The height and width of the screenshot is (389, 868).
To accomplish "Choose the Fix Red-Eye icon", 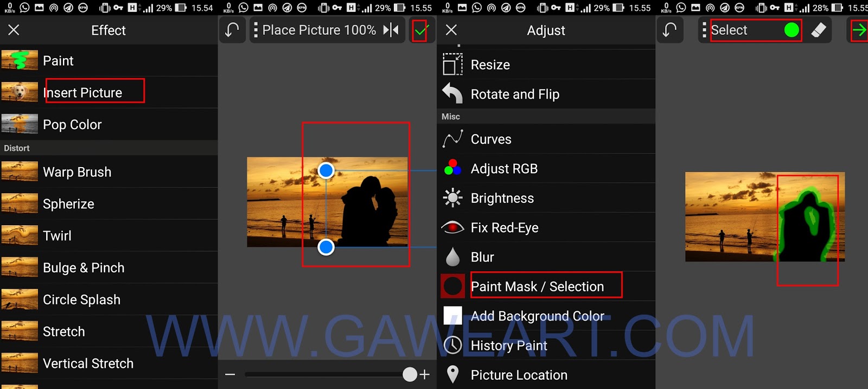I will tap(452, 227).
